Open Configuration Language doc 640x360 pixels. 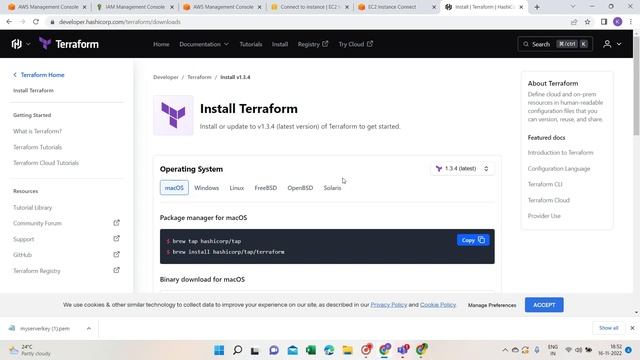click(x=559, y=169)
